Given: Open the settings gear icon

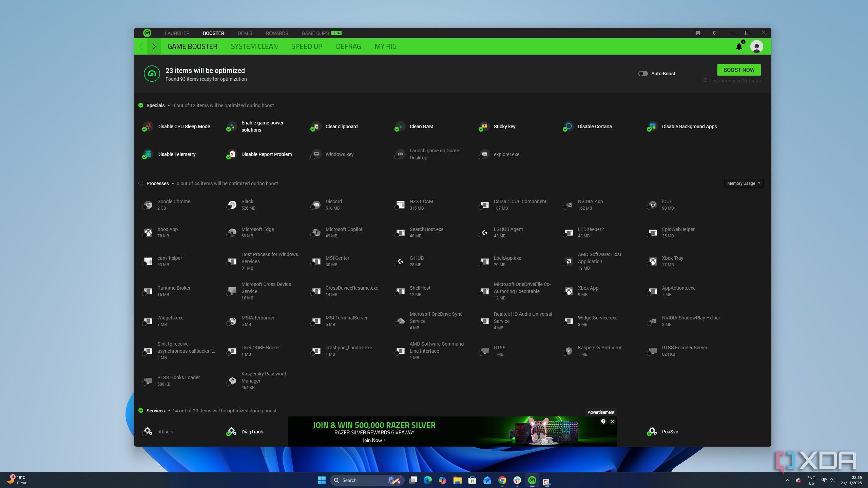Looking at the screenshot, I should pos(714,33).
